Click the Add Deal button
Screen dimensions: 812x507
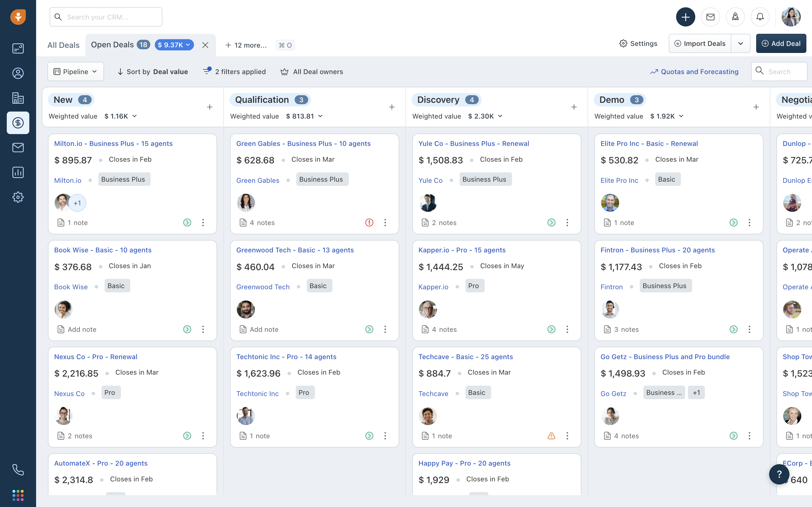[x=781, y=44]
